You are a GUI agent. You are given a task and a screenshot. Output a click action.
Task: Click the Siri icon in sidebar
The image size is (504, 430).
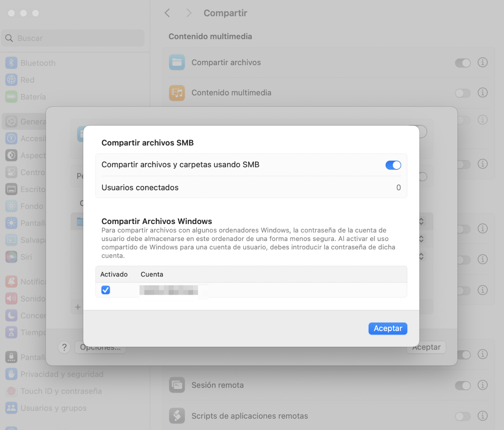(x=12, y=257)
